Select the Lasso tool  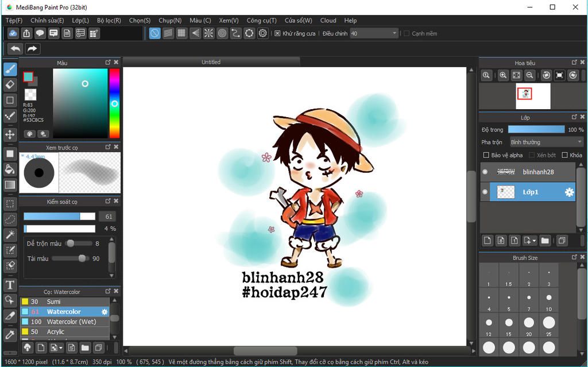point(10,219)
